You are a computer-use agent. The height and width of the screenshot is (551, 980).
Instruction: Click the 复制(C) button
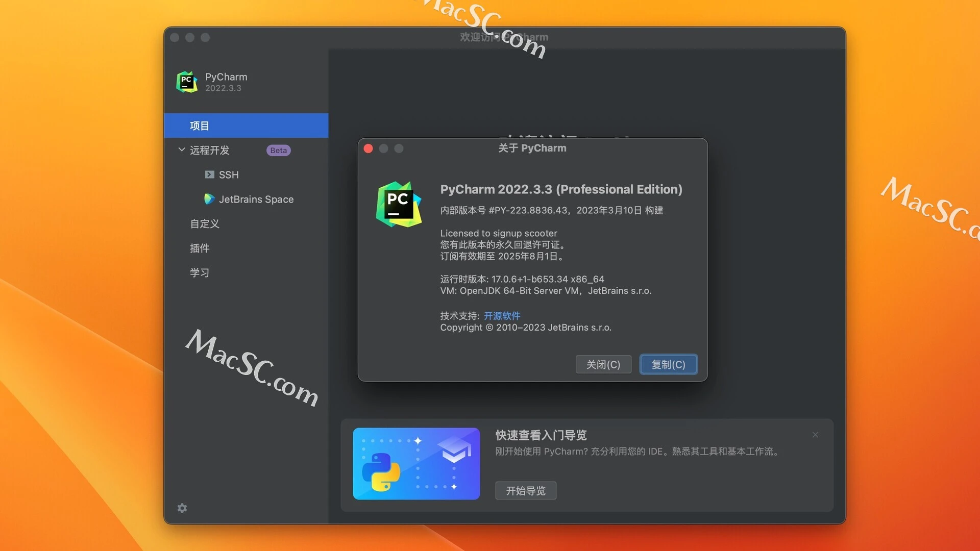669,364
